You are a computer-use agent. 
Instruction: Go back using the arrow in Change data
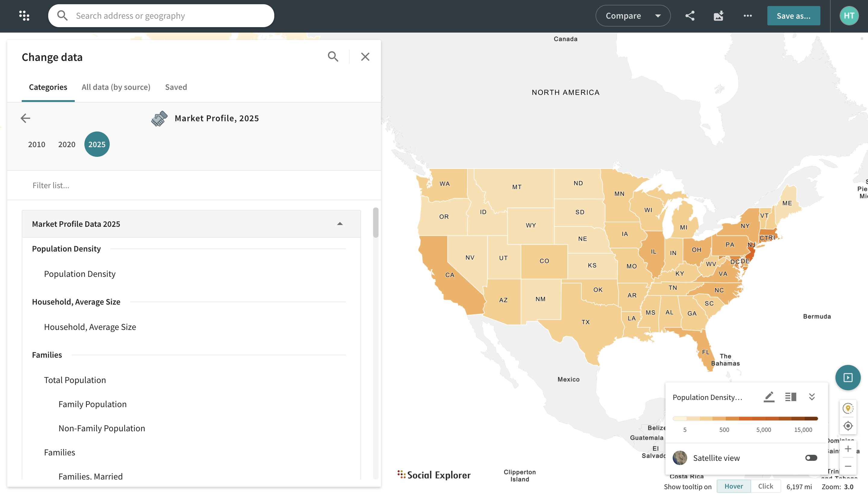click(x=26, y=118)
